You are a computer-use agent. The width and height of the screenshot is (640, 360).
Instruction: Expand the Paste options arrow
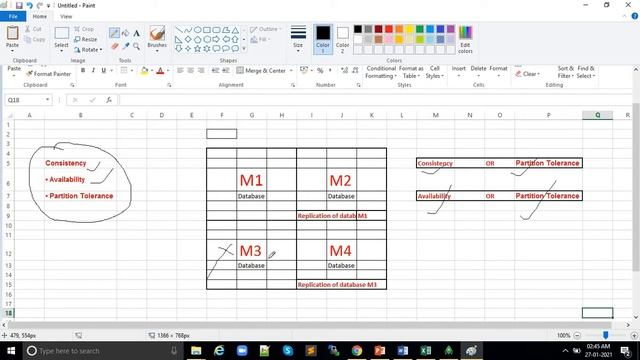click(x=12, y=50)
